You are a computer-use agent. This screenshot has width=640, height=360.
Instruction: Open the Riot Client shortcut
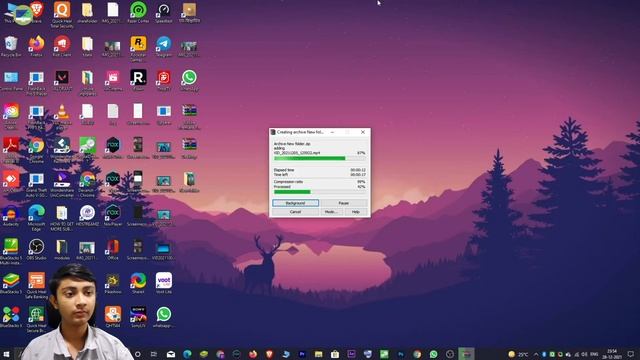(62, 46)
